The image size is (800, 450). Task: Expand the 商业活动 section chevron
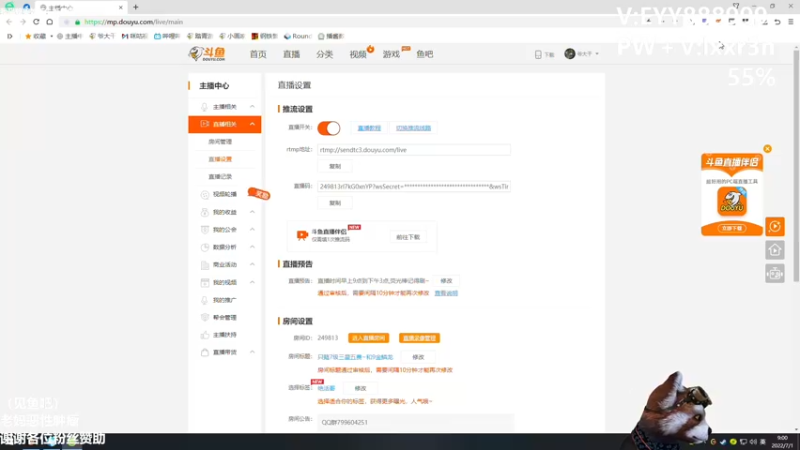(252, 265)
